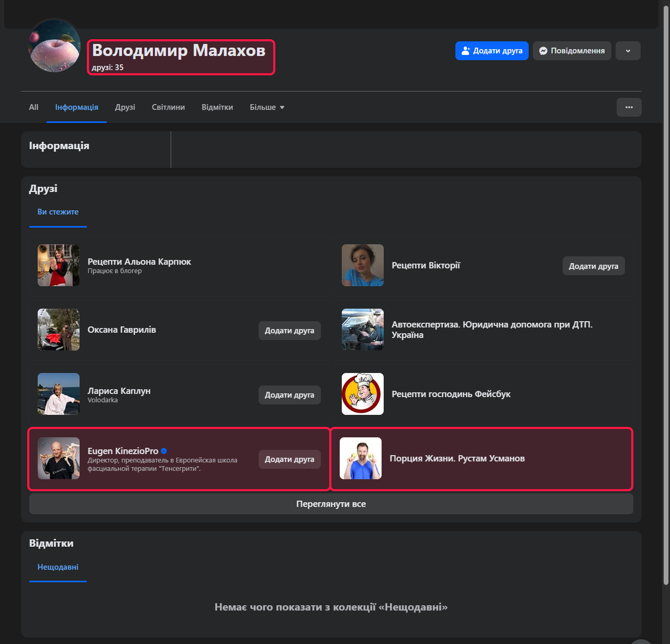The height and width of the screenshot is (644, 670).
Task: Click the Рецепти Вікторії name
Action: click(426, 265)
